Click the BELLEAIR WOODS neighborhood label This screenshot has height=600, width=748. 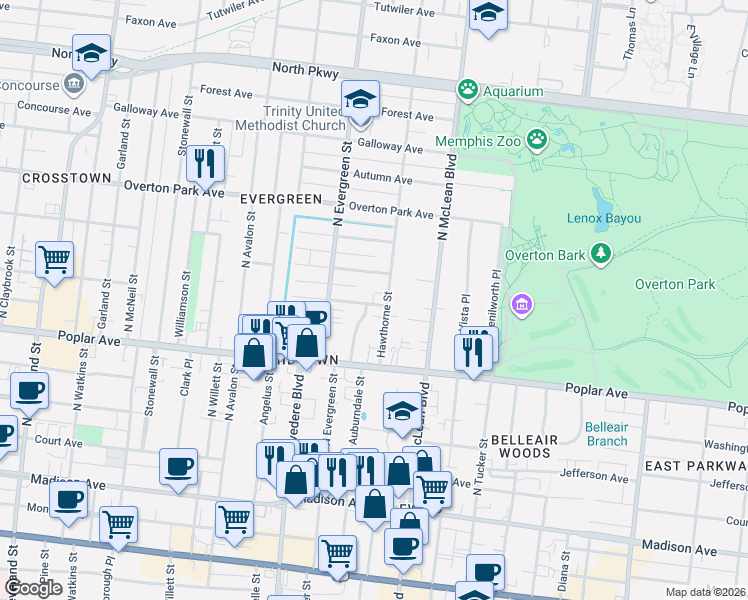(x=524, y=446)
